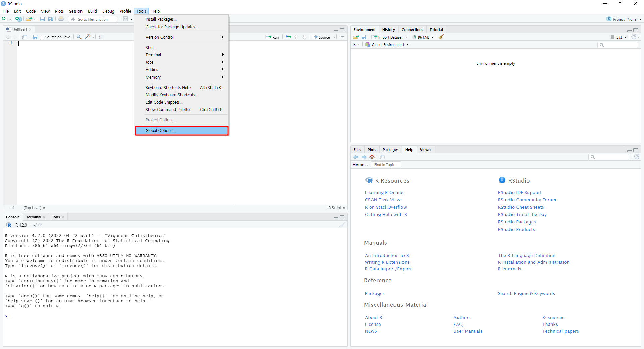Click the Find/Replace magnifier icon

point(79,37)
